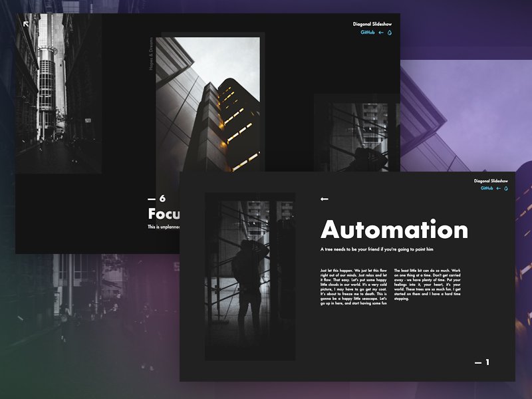Open the GitHub link in the Automation window
The height and width of the screenshot is (399, 532).
point(487,188)
